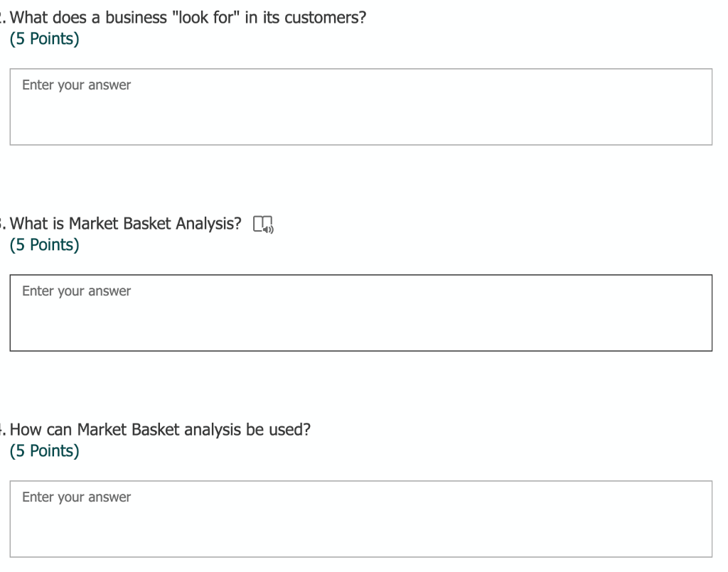Select the '(5 Points)' label under question 2
The image size is (728, 572).
click(x=45, y=38)
